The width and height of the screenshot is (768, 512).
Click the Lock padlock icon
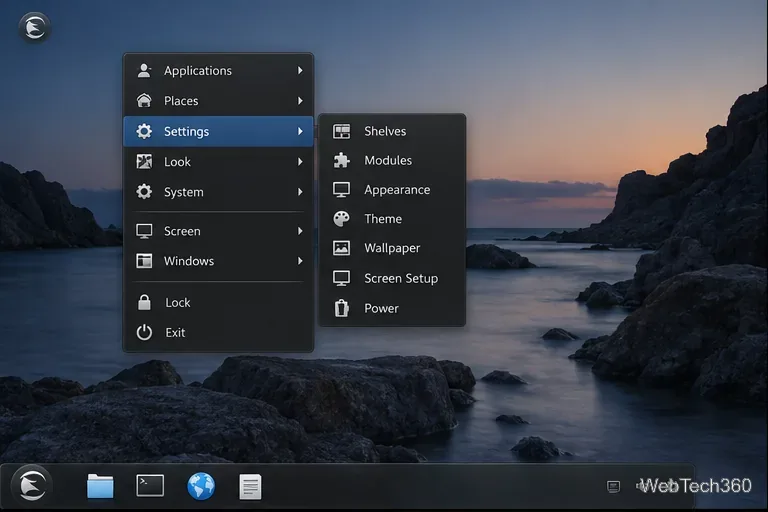click(144, 302)
